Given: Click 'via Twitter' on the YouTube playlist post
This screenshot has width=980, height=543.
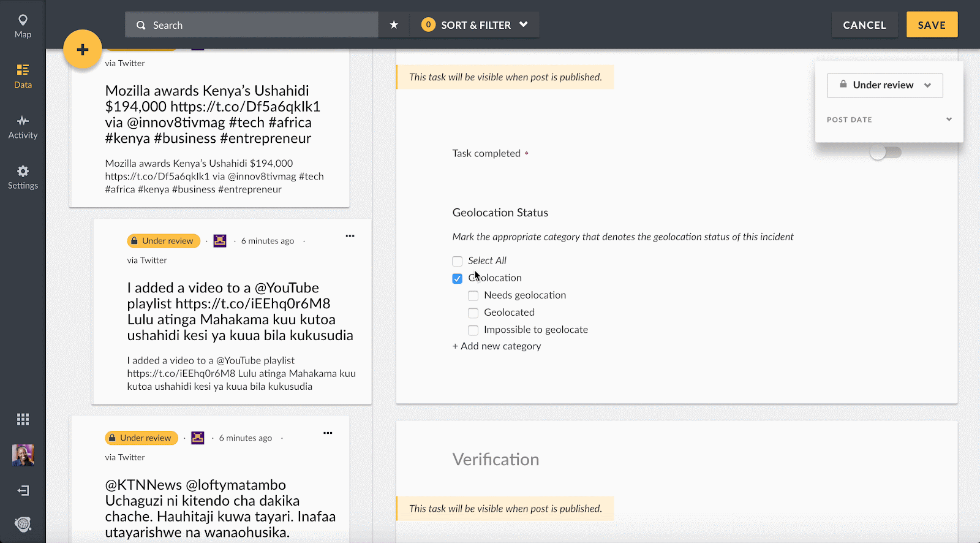Looking at the screenshot, I should pyautogui.click(x=147, y=260).
